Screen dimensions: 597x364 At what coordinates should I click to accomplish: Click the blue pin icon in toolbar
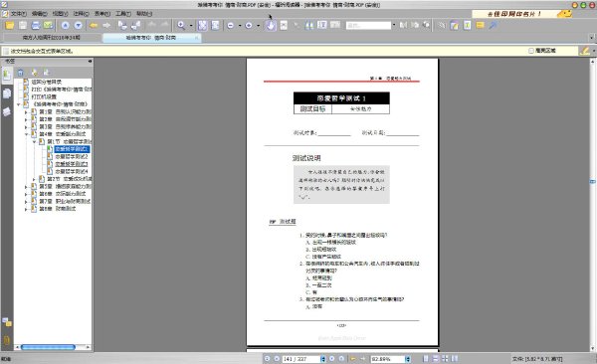[494, 26]
